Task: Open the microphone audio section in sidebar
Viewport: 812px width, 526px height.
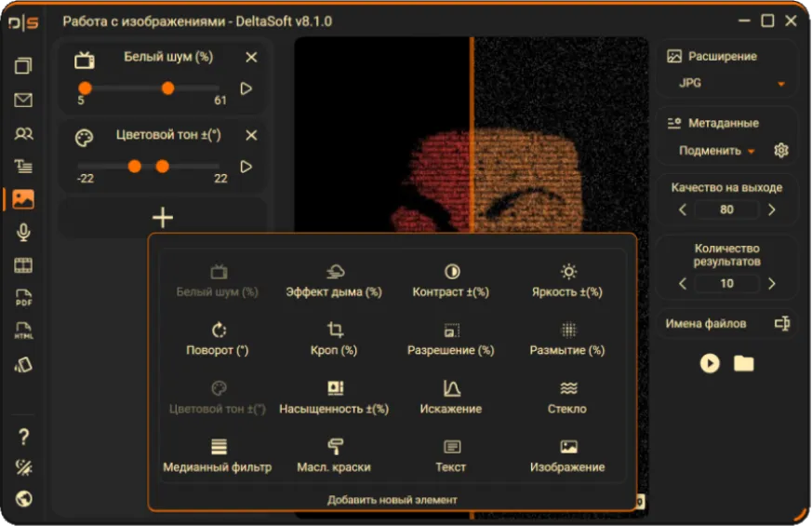Action: coord(23,232)
